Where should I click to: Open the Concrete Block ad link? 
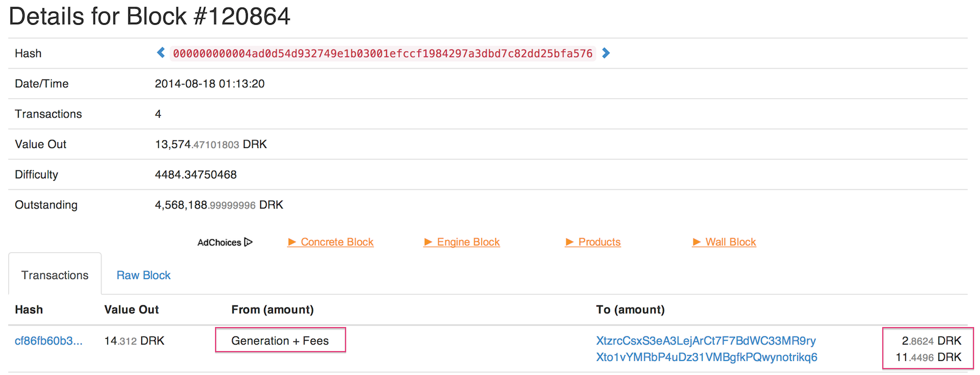337,242
